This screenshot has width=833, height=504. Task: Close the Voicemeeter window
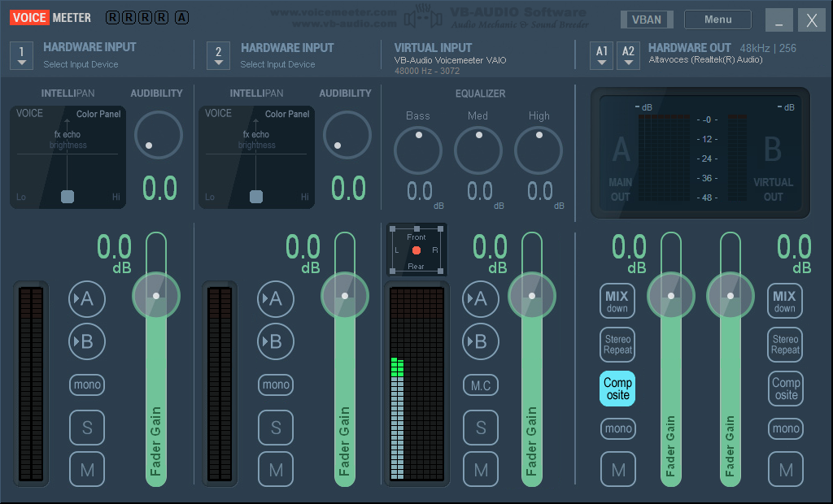pos(812,20)
